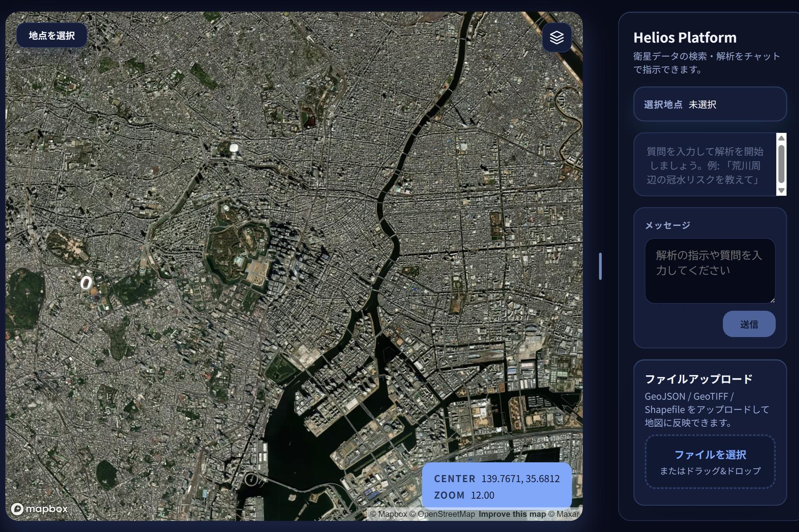Click the CENTER and ZOOM coordinates readout
799x532 pixels.
pyautogui.click(x=497, y=486)
